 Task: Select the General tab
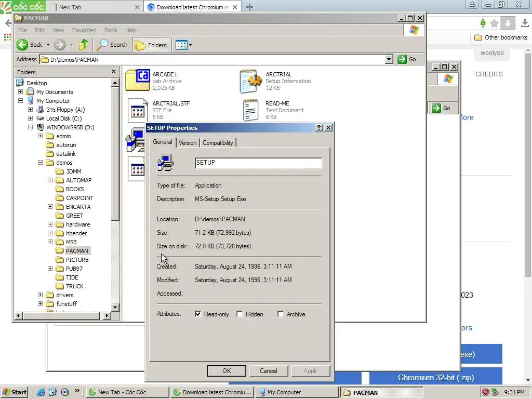pyautogui.click(x=163, y=142)
